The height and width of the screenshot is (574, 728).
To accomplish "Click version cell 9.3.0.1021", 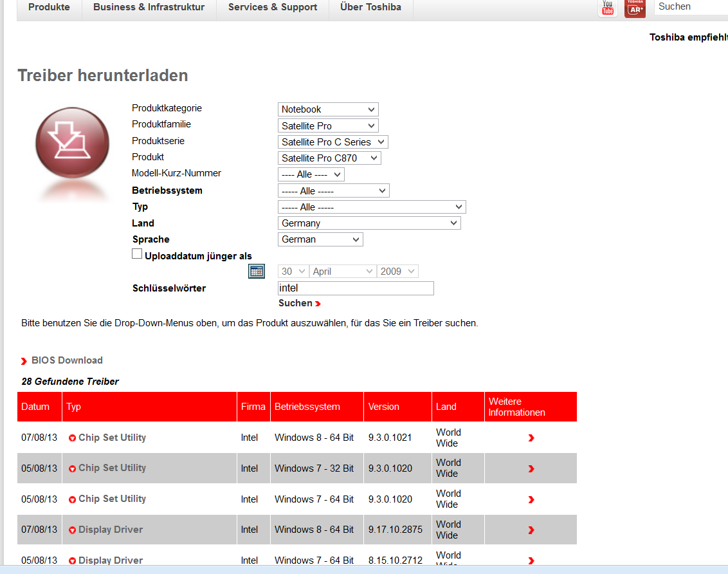I will click(390, 438).
